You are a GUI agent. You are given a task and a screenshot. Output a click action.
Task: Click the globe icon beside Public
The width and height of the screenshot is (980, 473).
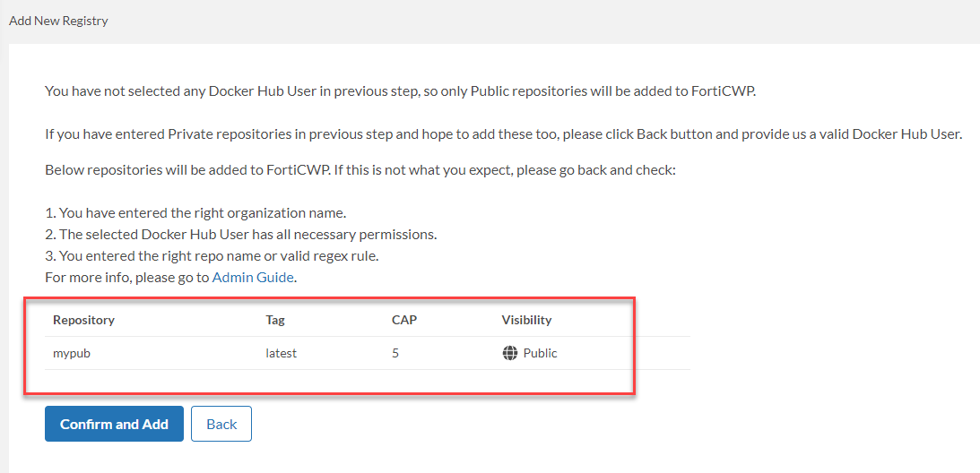[510, 353]
